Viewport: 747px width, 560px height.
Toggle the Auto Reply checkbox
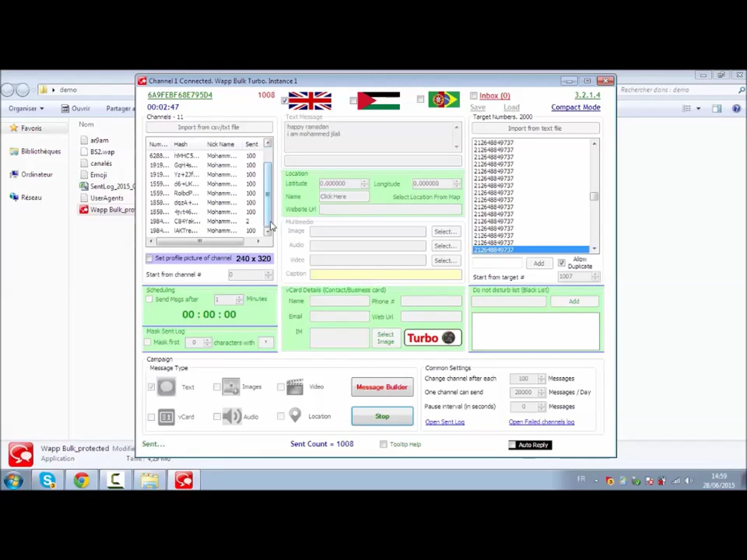pos(512,445)
